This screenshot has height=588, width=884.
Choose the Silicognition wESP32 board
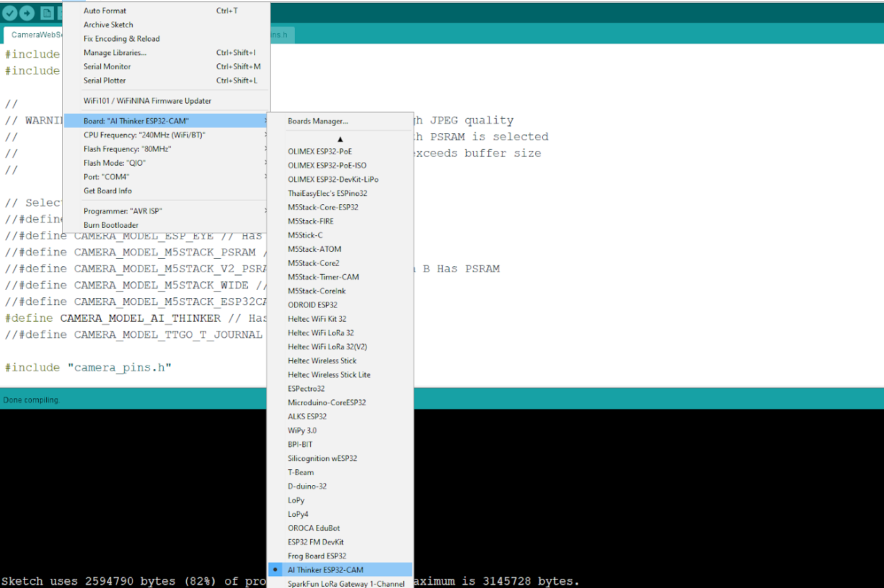tap(340, 458)
